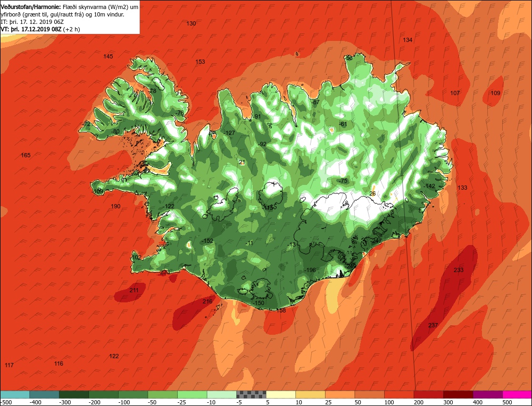Click the value -152 in the southwest
Image resolution: width=532 pixels, height=406 pixels.
(207, 241)
